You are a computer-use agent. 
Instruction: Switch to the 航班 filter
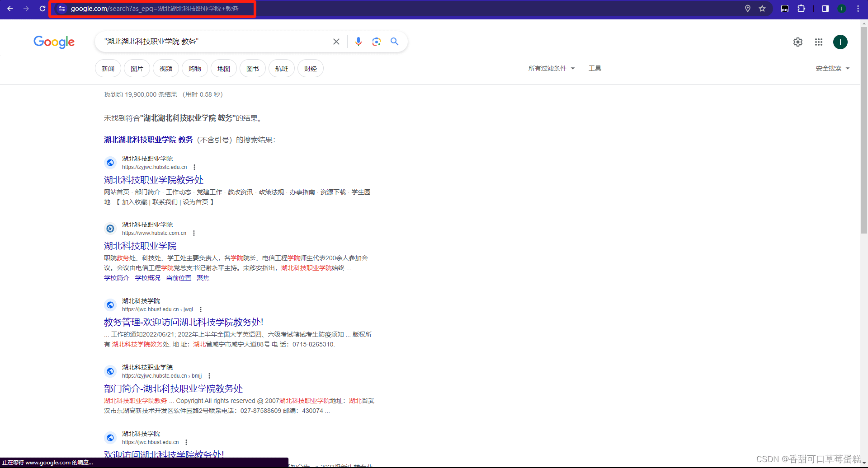tap(282, 69)
